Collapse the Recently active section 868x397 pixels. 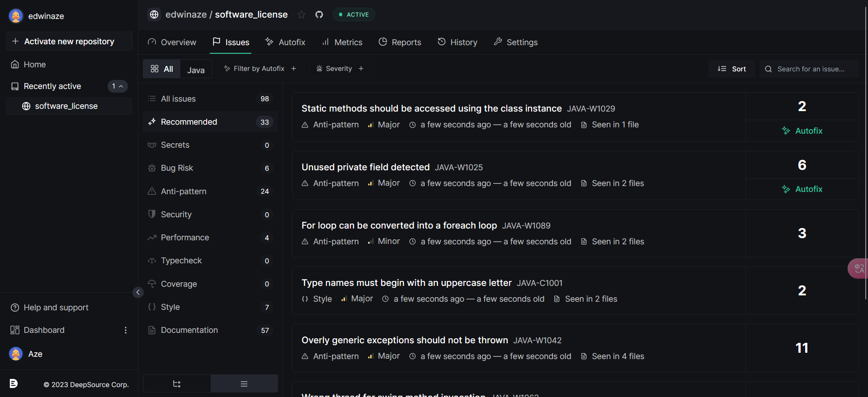118,86
